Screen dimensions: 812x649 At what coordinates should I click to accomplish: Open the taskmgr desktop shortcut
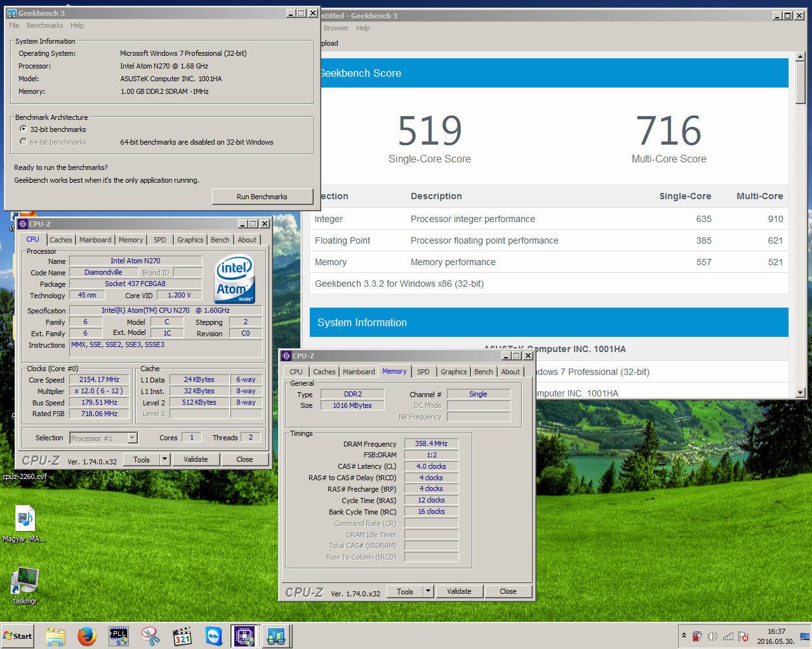tap(25, 586)
